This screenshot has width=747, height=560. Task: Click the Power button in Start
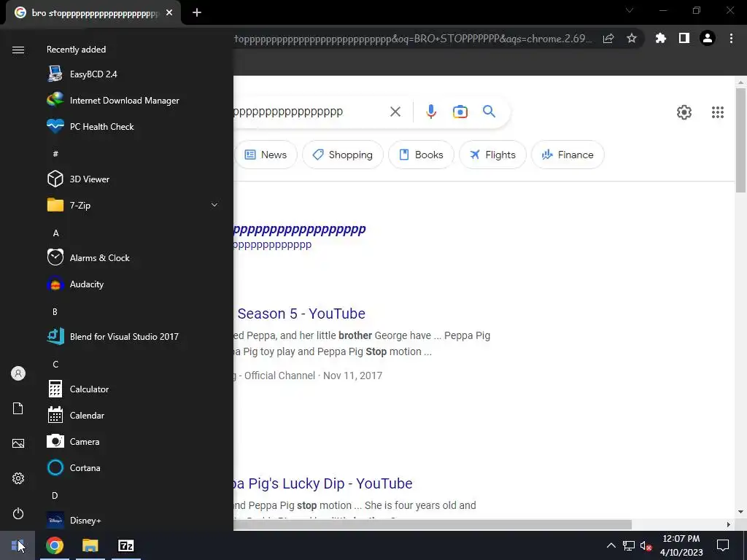[18, 513]
